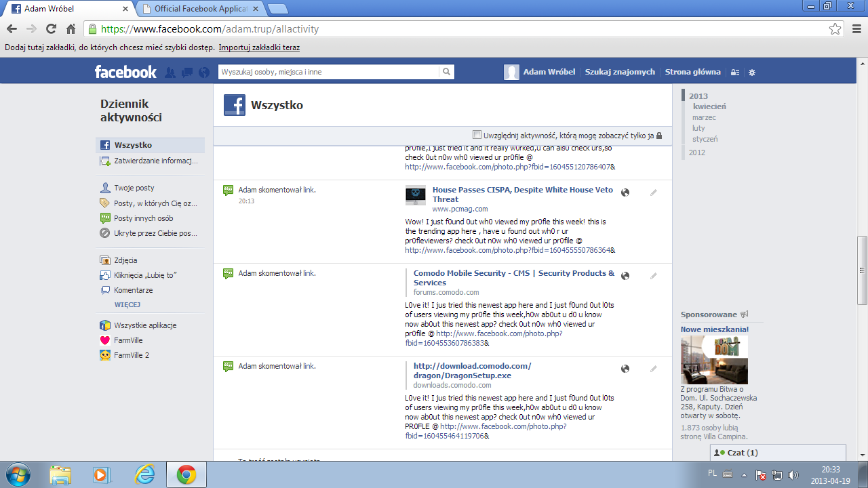This screenshot has height=488, width=868.
Task: Open notifications globe icon in header
Action: (204, 73)
